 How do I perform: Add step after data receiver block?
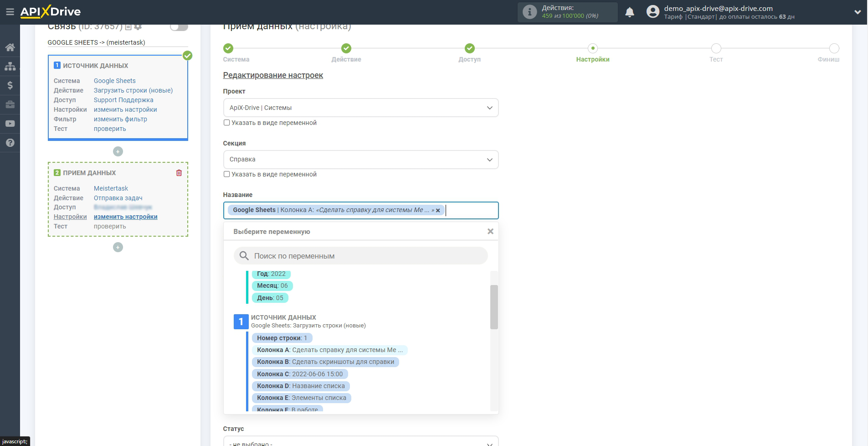coord(118,247)
